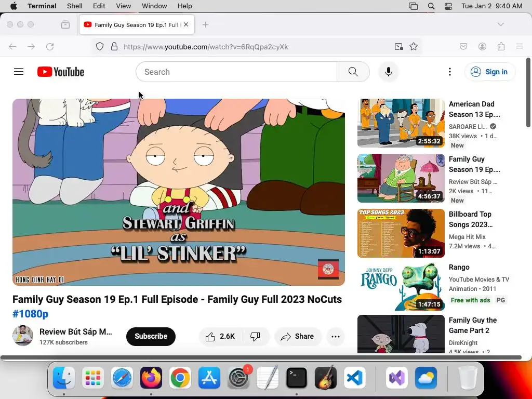Open App Store from the dock
Screen dimensions: 532x399
209,378
